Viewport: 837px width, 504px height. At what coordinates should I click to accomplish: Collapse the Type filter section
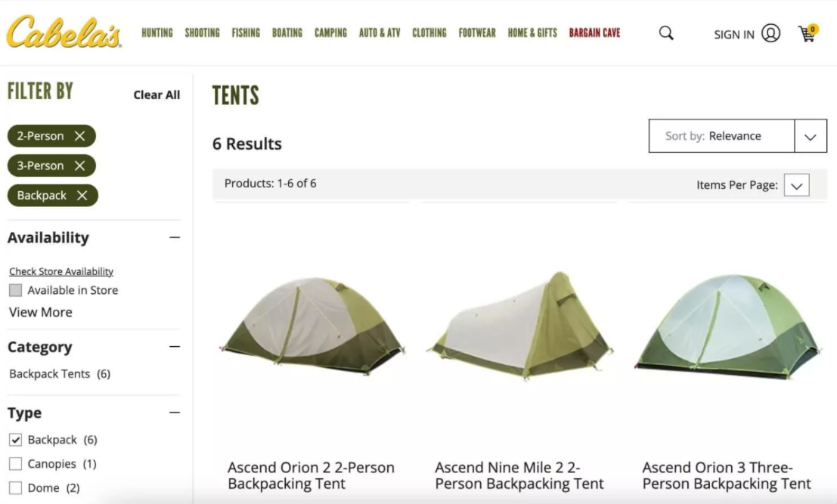[x=175, y=413]
